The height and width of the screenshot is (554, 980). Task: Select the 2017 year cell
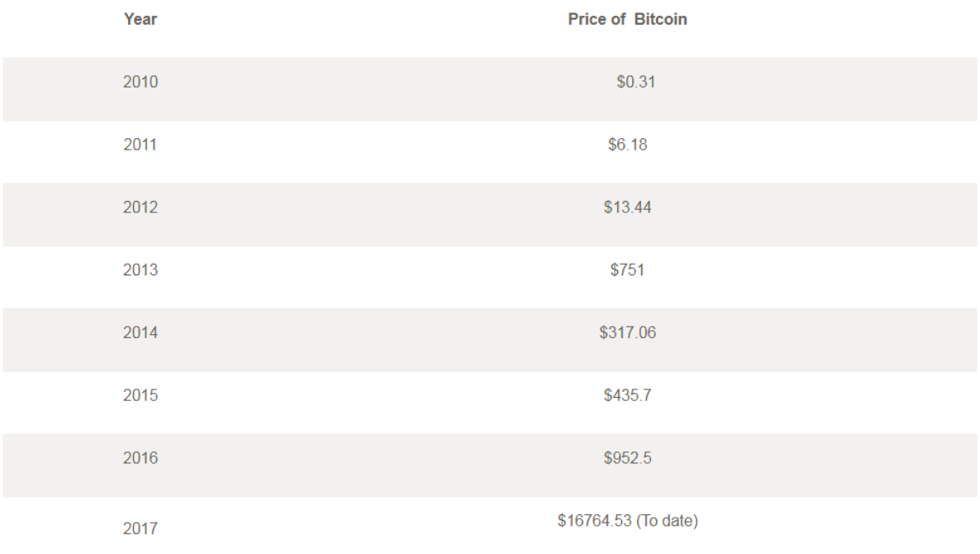coord(140,528)
